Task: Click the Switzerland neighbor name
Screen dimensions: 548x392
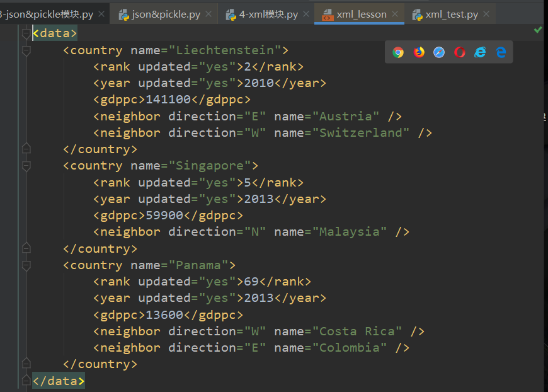Action: tap(361, 133)
